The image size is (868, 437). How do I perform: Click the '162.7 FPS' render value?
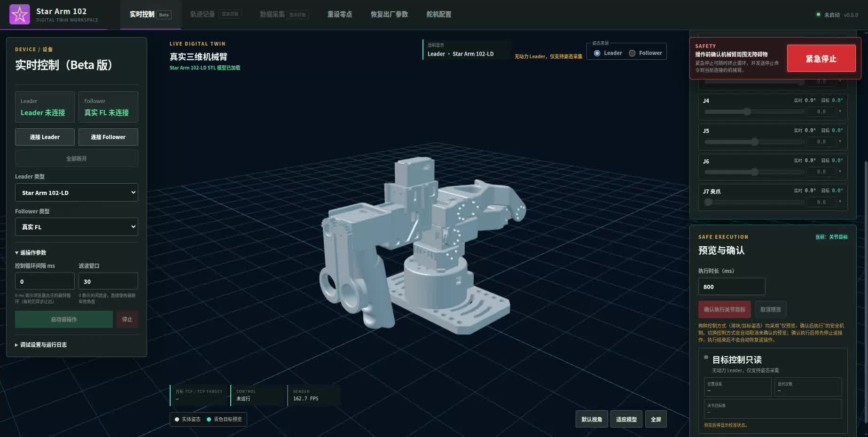(306, 398)
